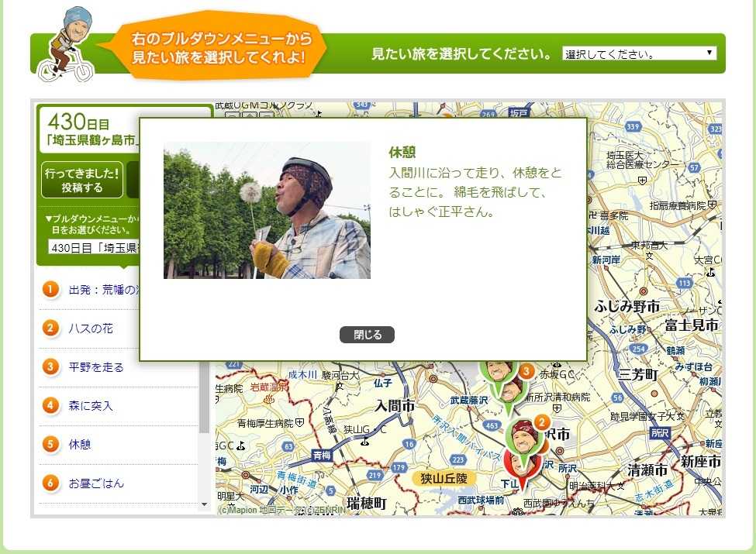Click the cyclist mascot on bicycle

[67, 46]
